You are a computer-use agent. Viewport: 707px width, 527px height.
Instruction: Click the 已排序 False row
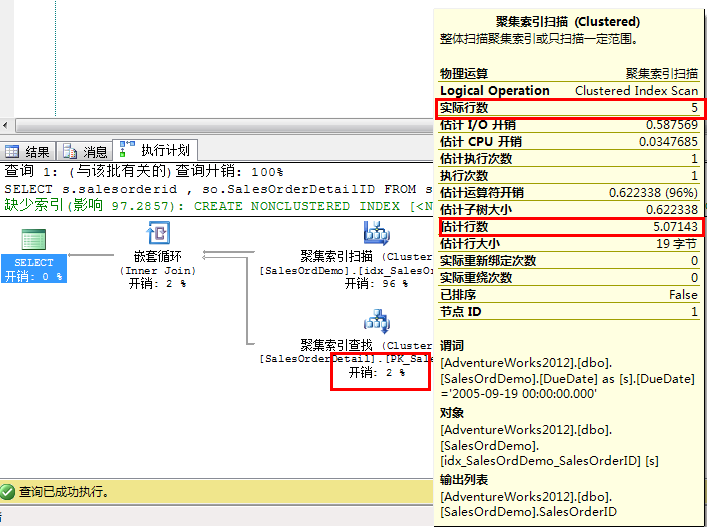[569, 294]
